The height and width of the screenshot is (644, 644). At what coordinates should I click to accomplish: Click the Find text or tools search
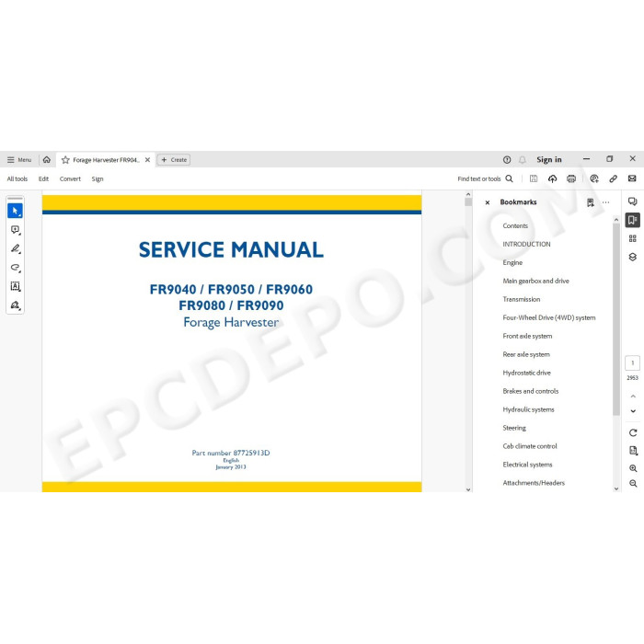click(x=485, y=178)
